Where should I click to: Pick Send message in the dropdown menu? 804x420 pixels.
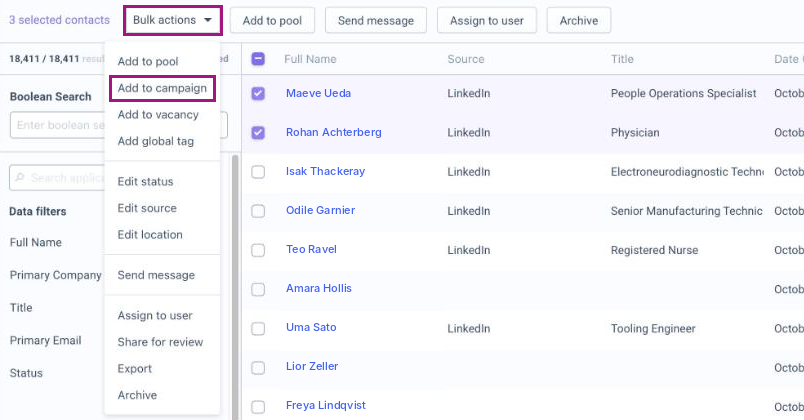click(156, 275)
